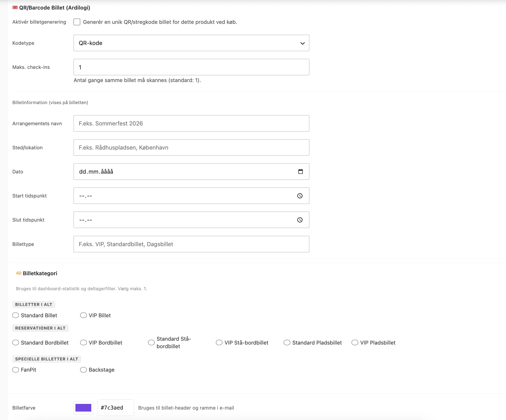Pick the VIP Stå-bordbillet radio button
This screenshot has width=506, height=420.
tap(219, 342)
